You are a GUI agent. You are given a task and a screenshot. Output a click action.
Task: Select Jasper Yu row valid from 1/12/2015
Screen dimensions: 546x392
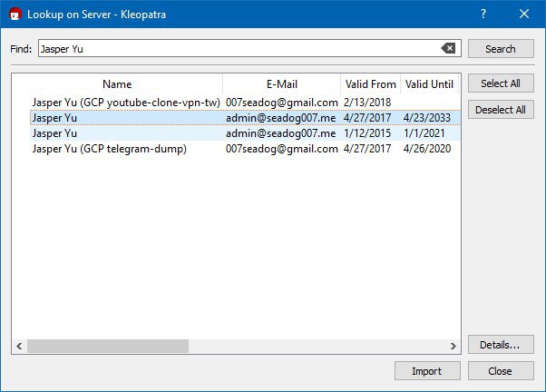[245, 133]
